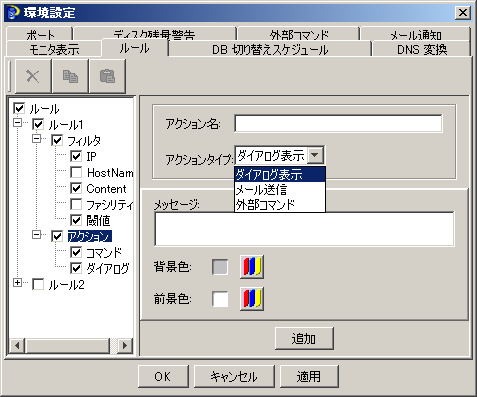This screenshot has width=477, height=397.
Task: Click the アクション名 text field
Action: click(338, 123)
